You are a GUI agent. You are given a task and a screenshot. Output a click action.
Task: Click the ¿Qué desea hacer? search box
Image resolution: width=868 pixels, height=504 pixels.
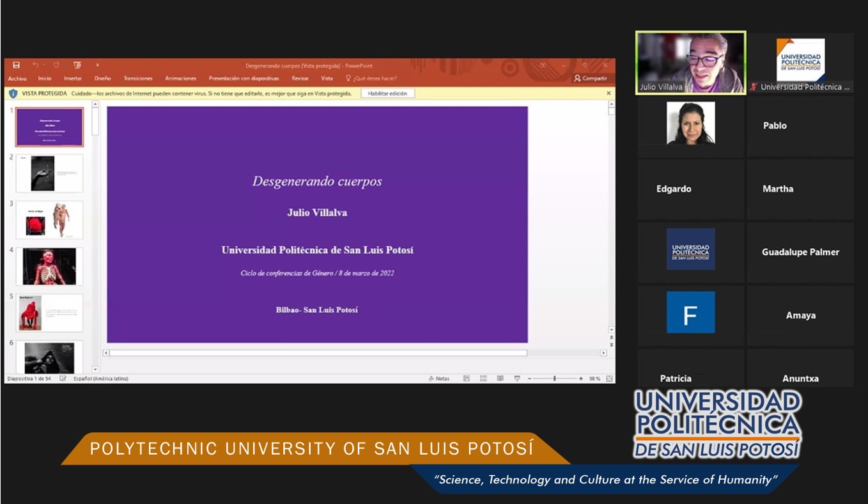pyautogui.click(x=371, y=79)
